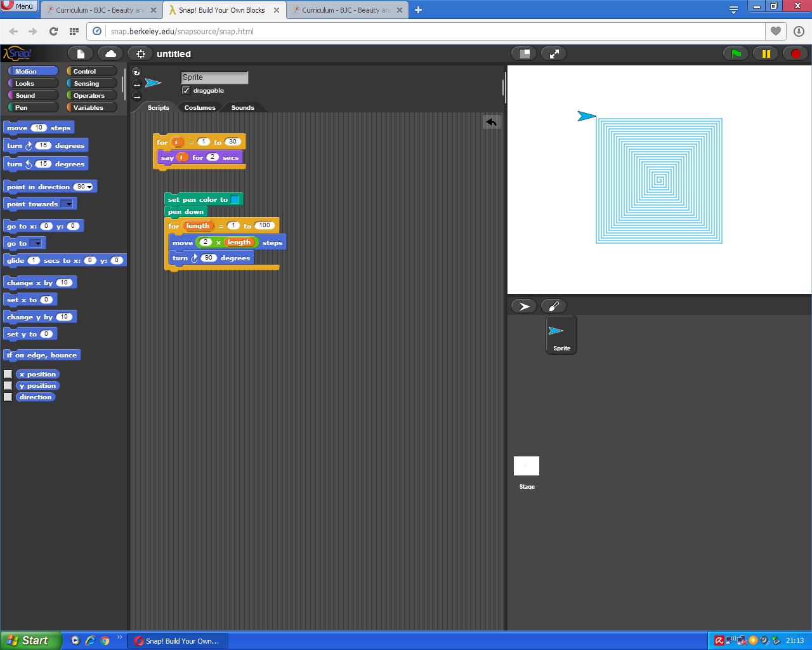
Task: Close the Snap! Build Your Own Blocks tab
Action: pyautogui.click(x=277, y=10)
